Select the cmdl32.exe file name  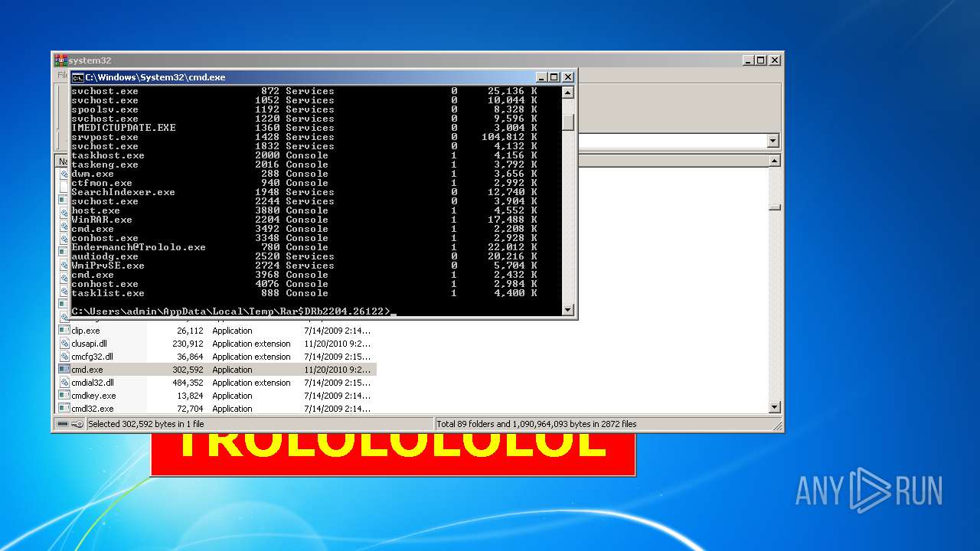93,409
